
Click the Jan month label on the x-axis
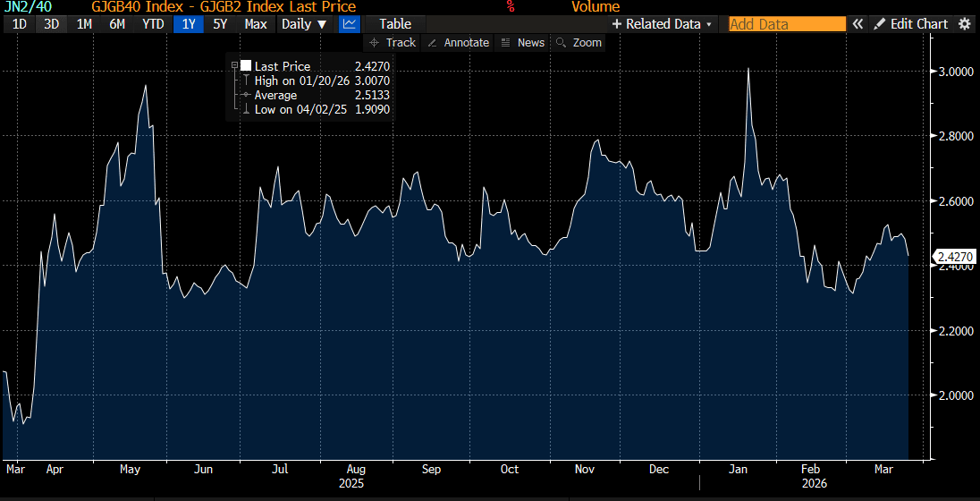coord(739,469)
